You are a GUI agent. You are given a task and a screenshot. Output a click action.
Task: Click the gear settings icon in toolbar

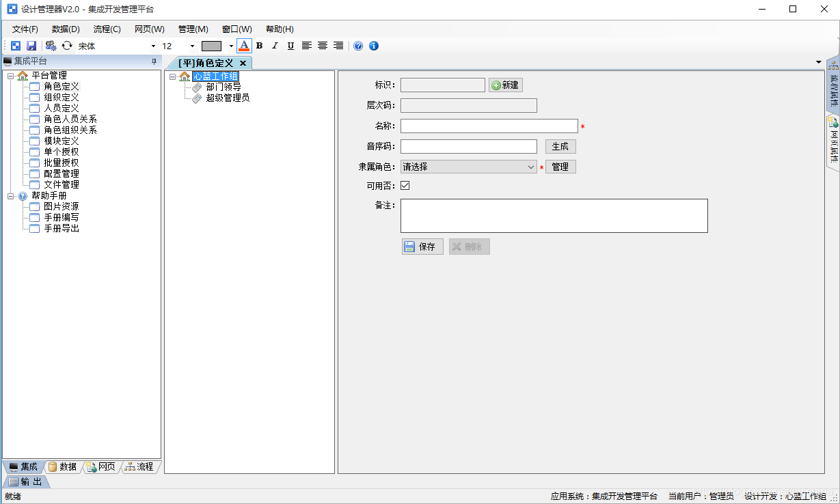(x=51, y=46)
